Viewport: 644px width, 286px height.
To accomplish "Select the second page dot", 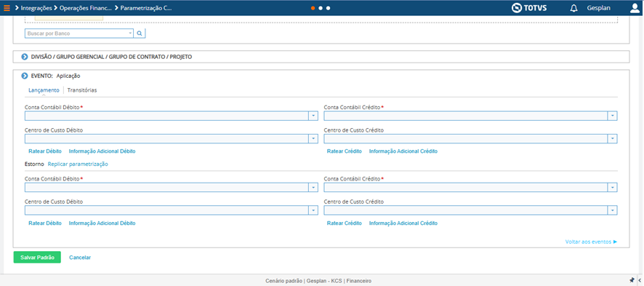I will (x=321, y=8).
